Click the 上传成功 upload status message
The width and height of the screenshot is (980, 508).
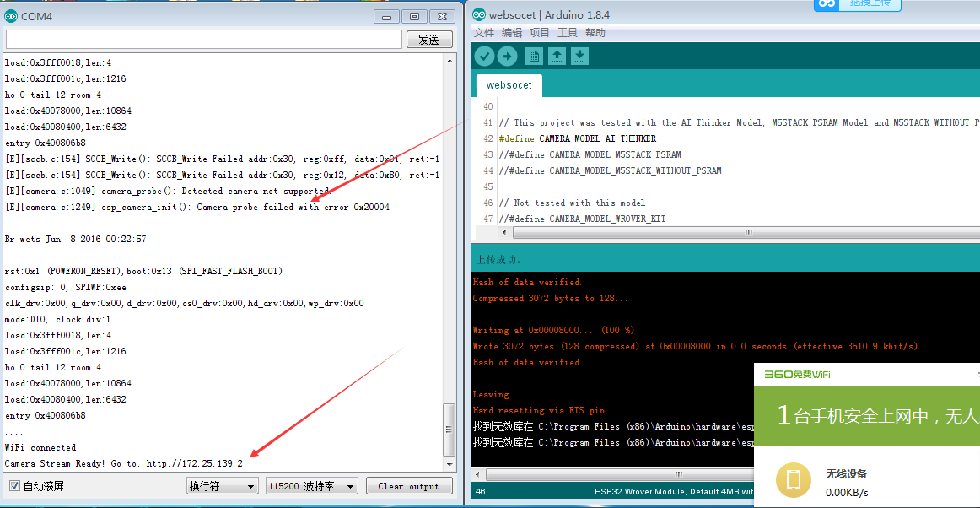pos(498,259)
